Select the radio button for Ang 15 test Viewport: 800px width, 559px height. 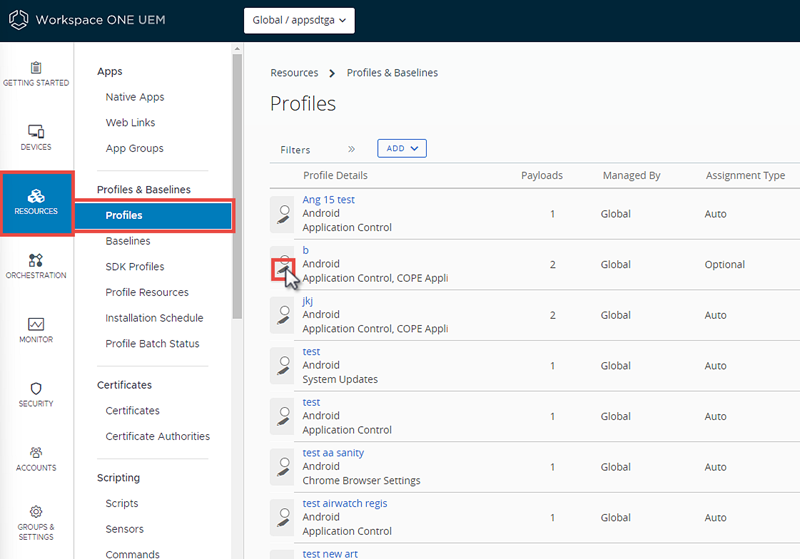[x=285, y=209]
